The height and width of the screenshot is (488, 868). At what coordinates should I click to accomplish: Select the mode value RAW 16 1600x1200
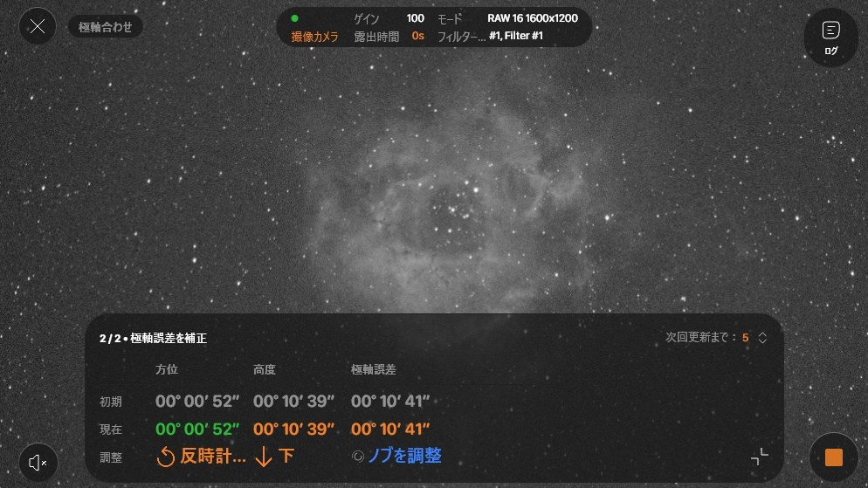point(533,18)
